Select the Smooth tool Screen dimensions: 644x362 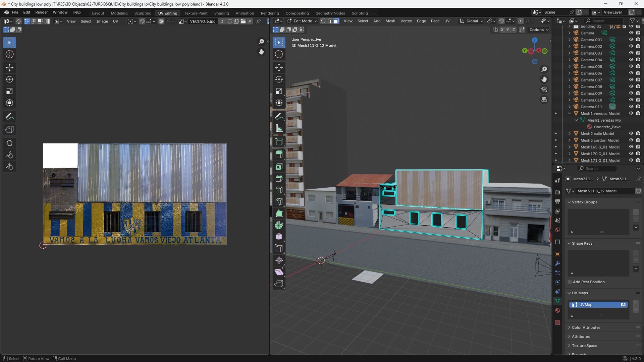(279, 237)
